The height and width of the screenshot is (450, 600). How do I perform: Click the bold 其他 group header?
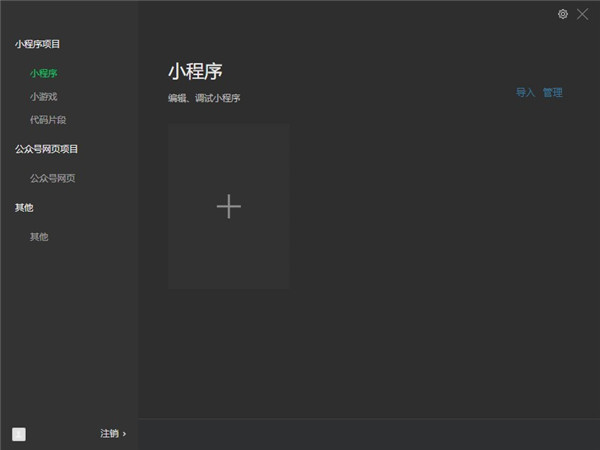(x=24, y=207)
